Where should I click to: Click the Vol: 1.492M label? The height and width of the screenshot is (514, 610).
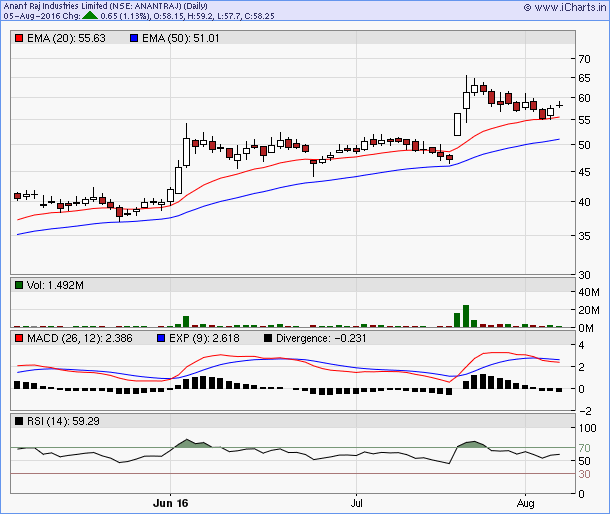click(55, 285)
